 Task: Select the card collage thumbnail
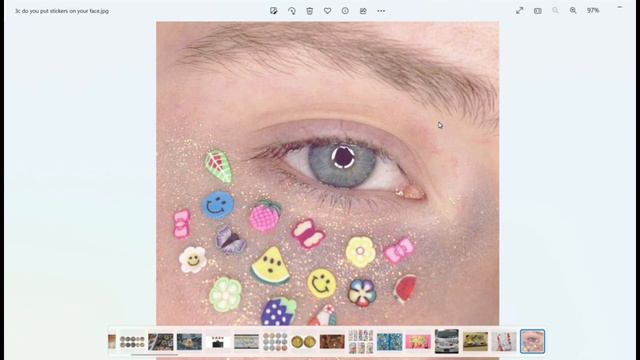(x=361, y=342)
